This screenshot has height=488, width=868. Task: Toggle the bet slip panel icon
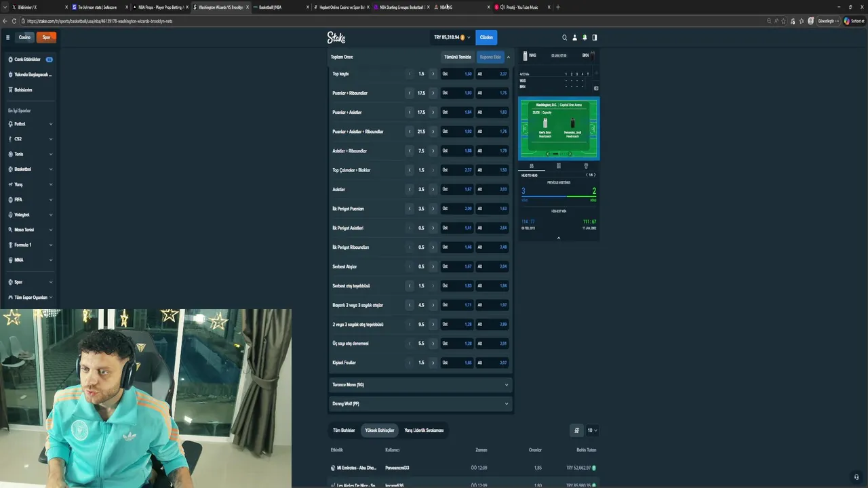click(x=595, y=37)
